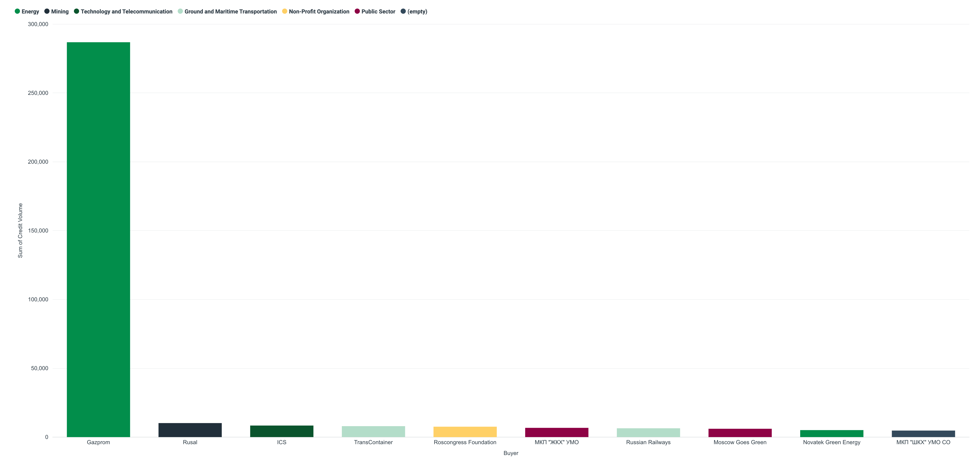Select the Novatek Green Energy bar
The height and width of the screenshot is (465, 980).
pyautogui.click(x=832, y=433)
